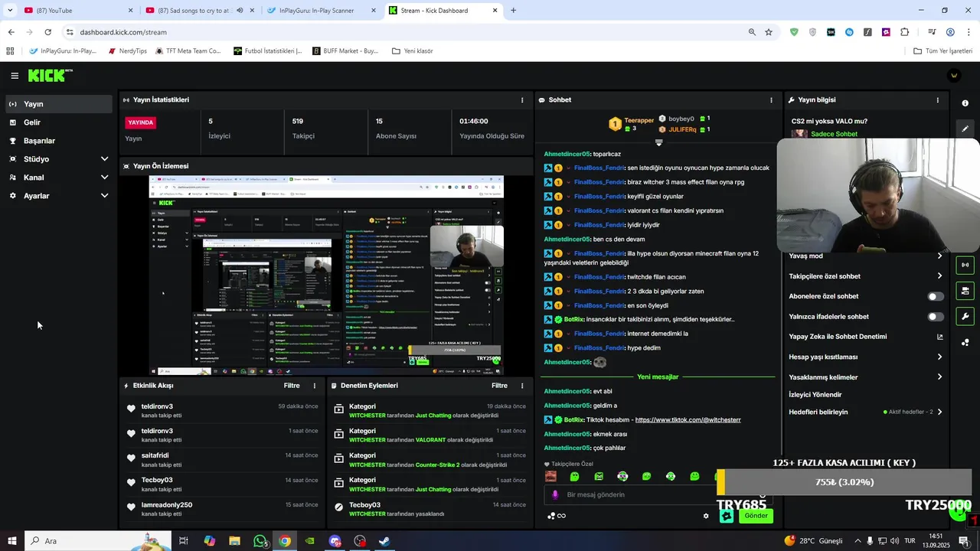
Task: Open the Gelir sidebar page
Action: tap(59, 122)
